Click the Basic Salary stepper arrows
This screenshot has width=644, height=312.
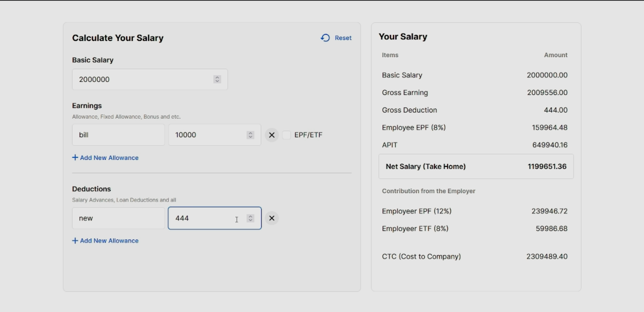[217, 80]
